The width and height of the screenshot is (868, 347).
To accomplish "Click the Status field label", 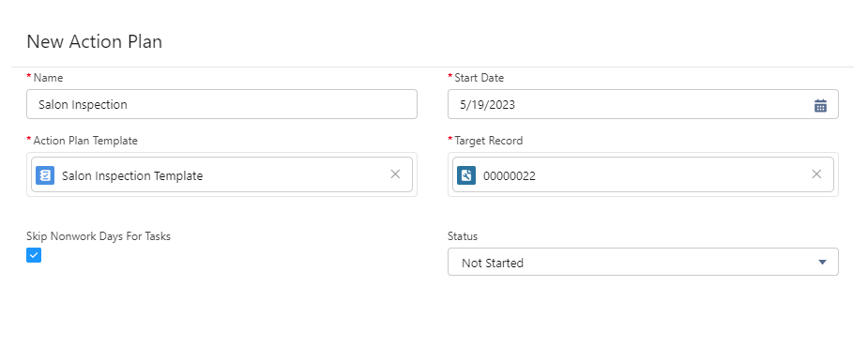I will point(463,236).
